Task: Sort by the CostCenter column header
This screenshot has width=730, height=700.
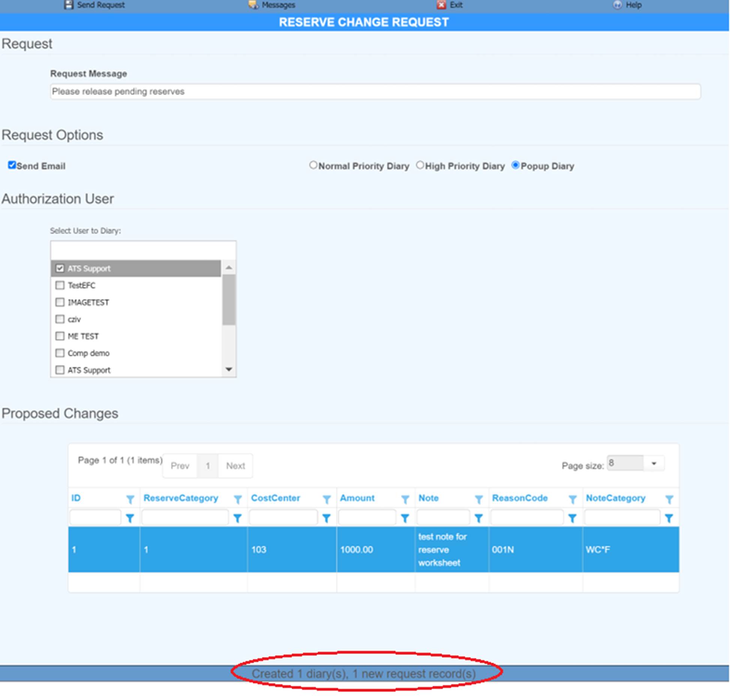Action: point(275,498)
